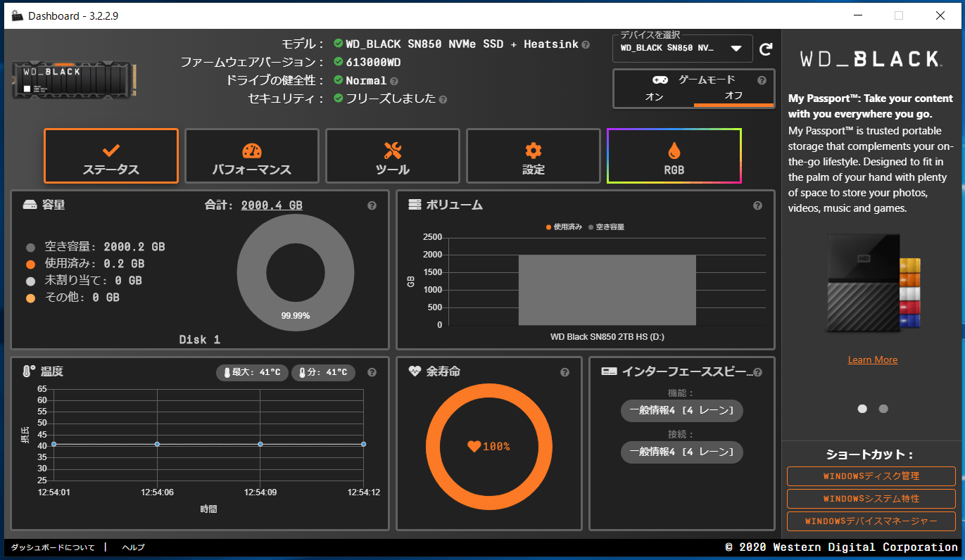Open WINDOWSディスク管理 shortcut
This screenshot has width=965, height=560.
point(871,476)
